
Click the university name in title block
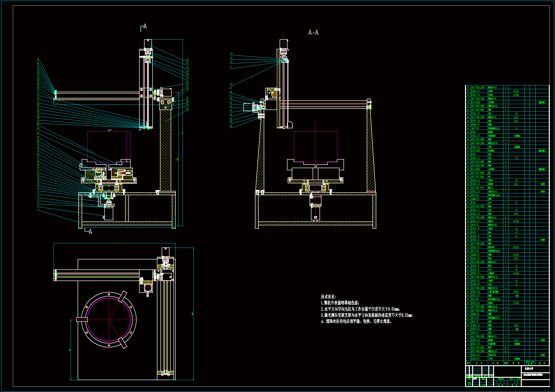pos(529,369)
